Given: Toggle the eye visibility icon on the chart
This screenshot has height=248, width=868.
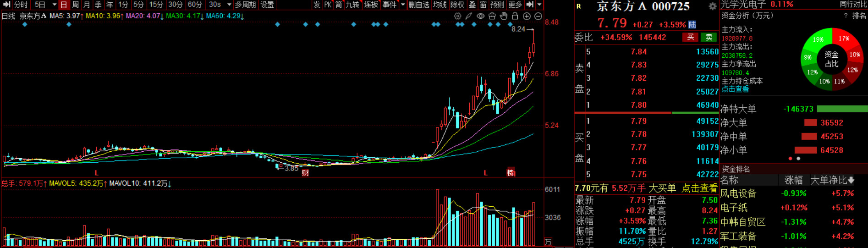Looking at the screenshot, I should tap(480, 16).
